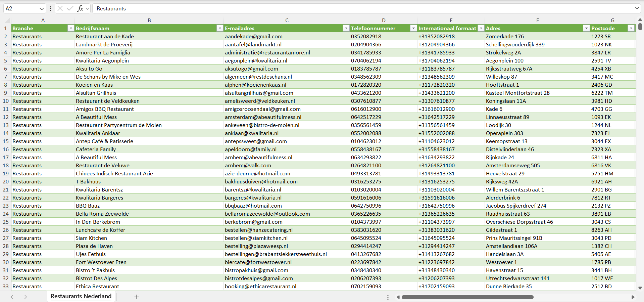Select the Restaurants Nederland sheet tab

[x=81, y=296]
